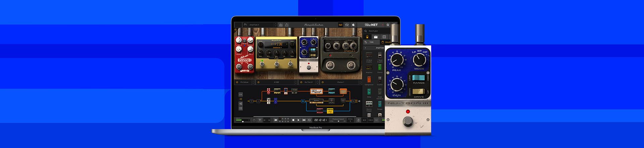The height and width of the screenshot is (148, 644).
Task: Open Nu-Tron III model selector arrows
Action: (x=317, y=82)
